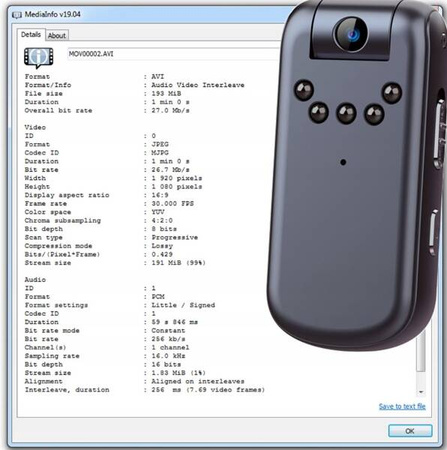This screenshot has width=447, height=450.
Task: Click the 'Bit rate mode' label
Action: pos(52,330)
